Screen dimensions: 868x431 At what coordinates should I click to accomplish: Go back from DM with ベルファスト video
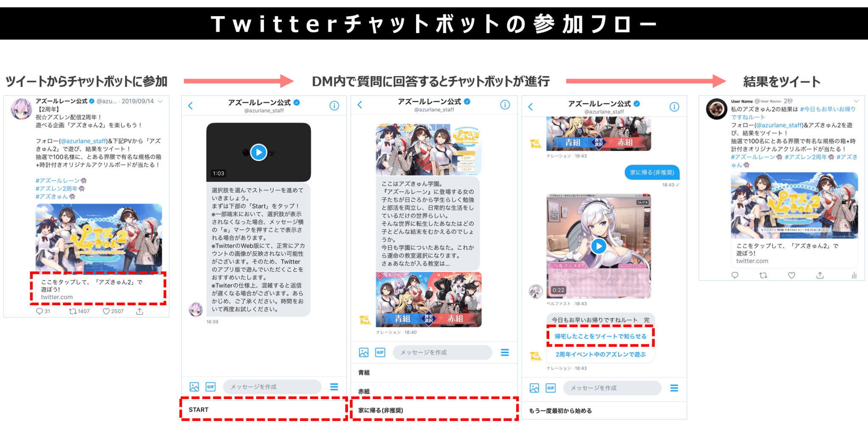531,107
